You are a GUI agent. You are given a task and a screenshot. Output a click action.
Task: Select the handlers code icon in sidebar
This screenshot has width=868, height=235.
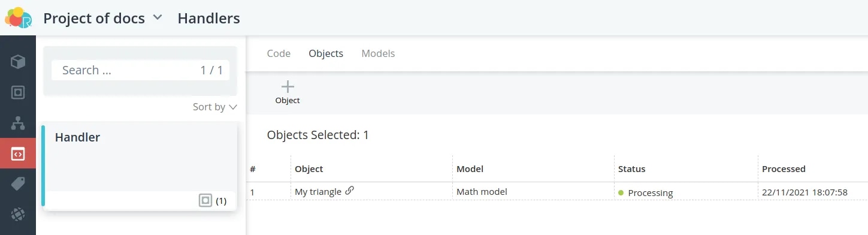(x=18, y=154)
